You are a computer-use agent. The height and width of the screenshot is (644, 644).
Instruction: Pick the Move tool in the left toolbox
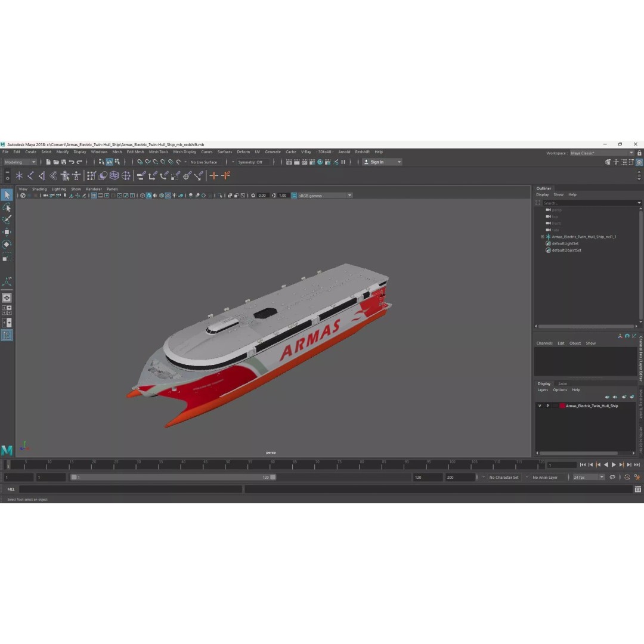[7, 232]
